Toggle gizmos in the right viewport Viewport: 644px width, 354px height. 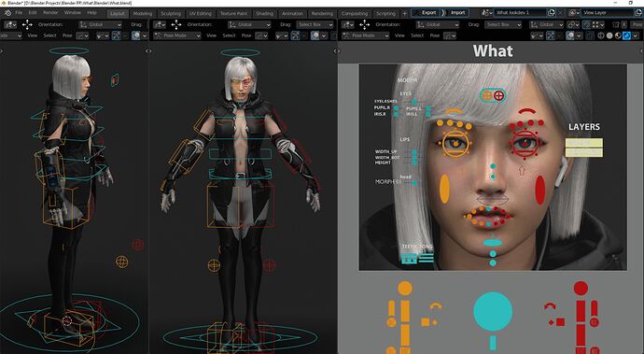pos(552,35)
